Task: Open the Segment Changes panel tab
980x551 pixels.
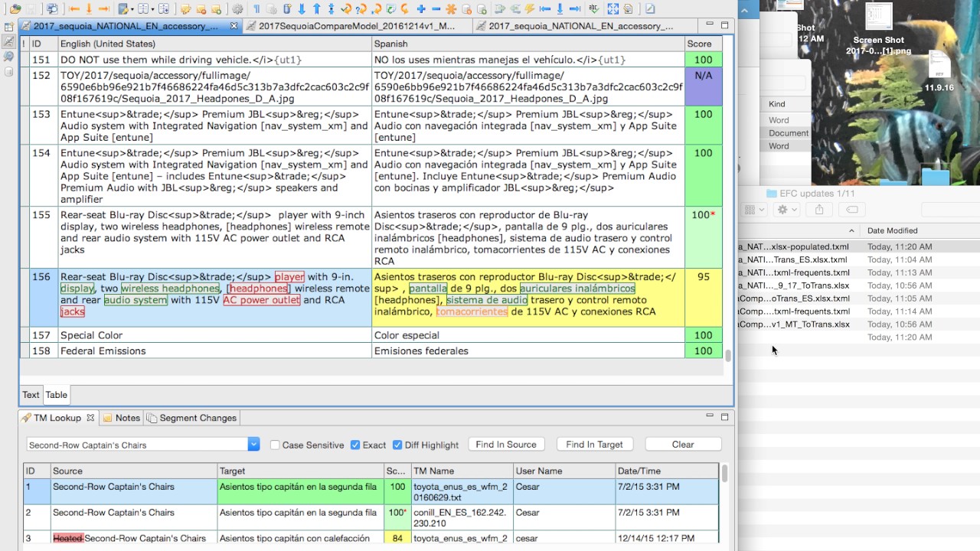Action: [x=192, y=418]
